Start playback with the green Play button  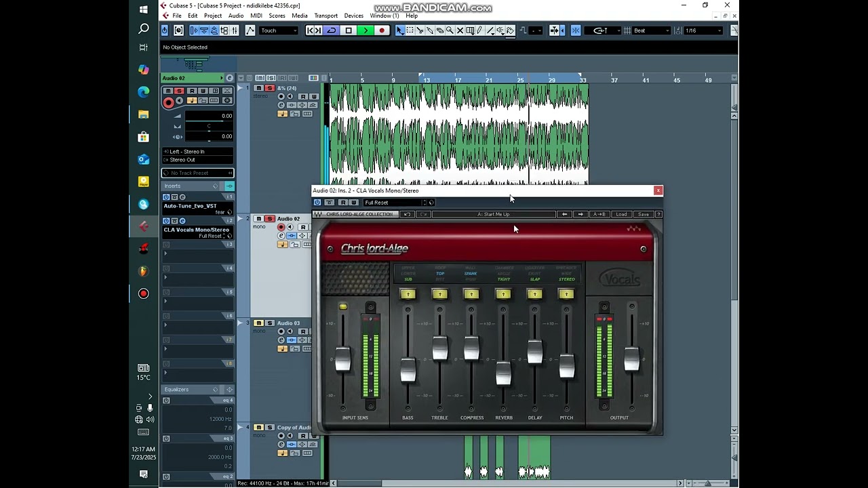click(x=366, y=30)
